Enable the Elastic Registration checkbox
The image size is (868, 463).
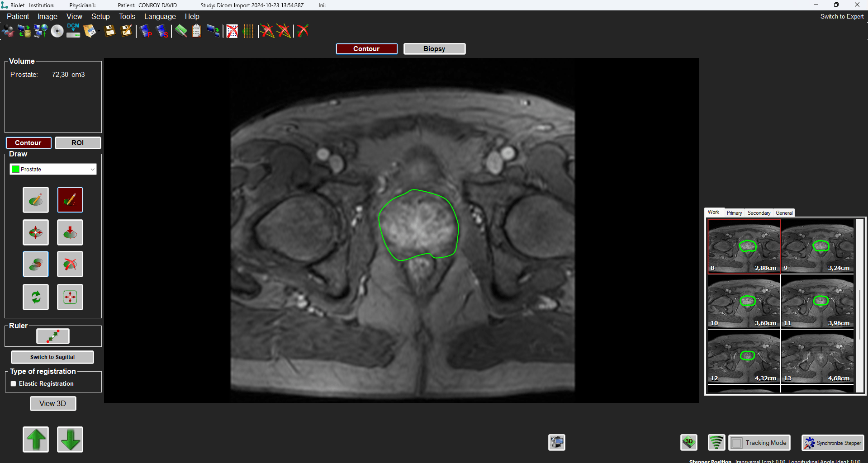(14, 383)
